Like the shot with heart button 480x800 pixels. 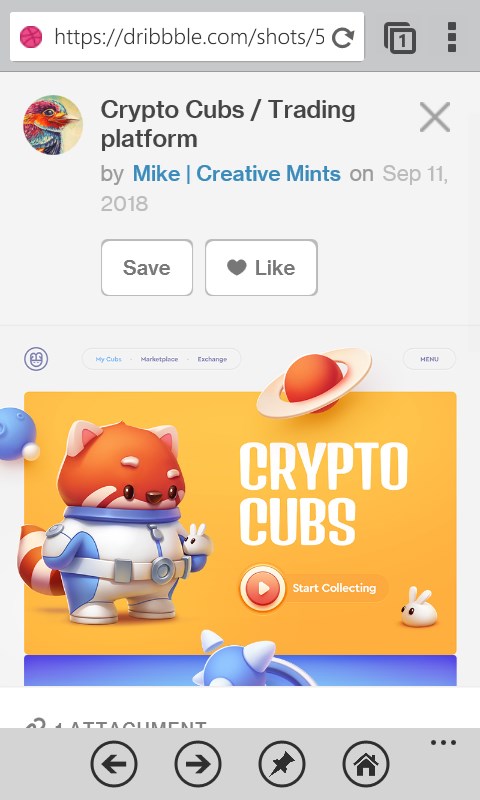point(261,268)
